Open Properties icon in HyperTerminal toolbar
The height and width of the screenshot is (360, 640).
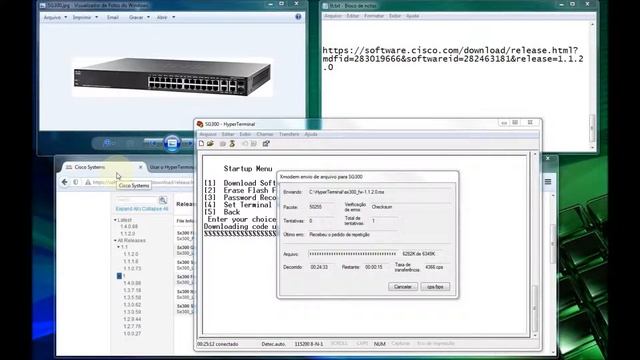[266, 144]
